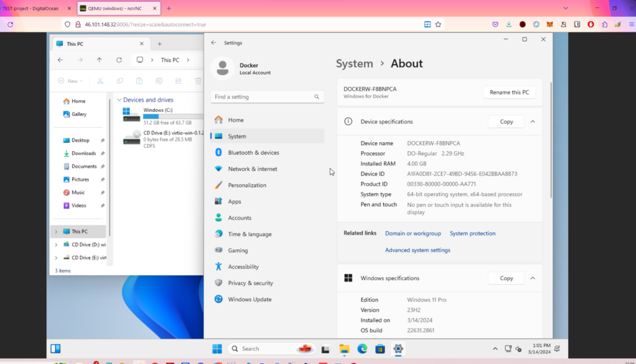Click the System breadcrumb in the Settings header
Viewport: 636px width, 364px height.
354,63
